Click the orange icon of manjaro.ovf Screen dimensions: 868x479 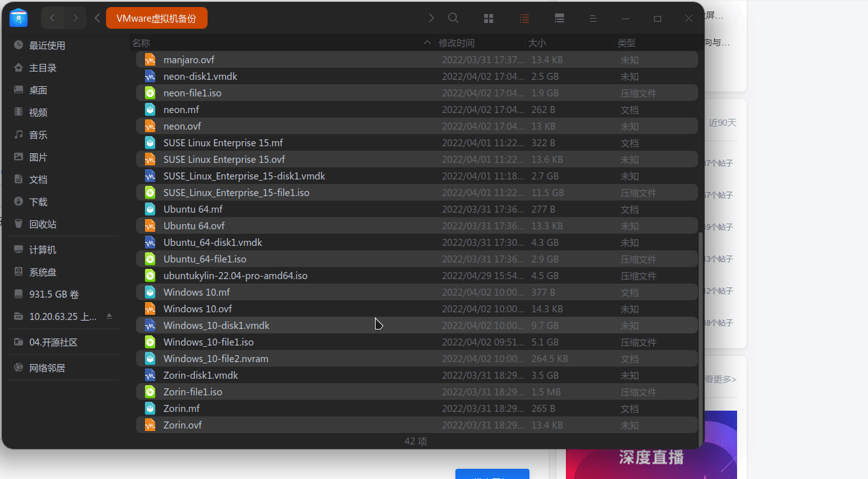[x=150, y=59]
